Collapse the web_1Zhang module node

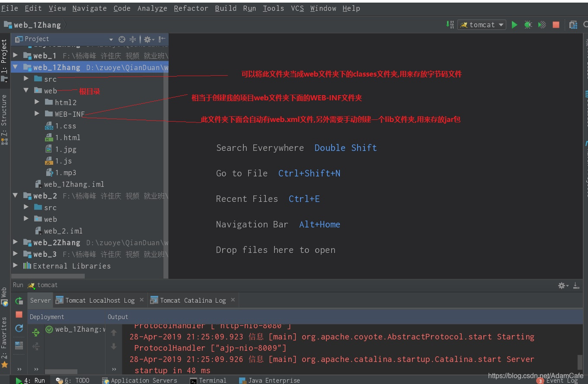click(x=16, y=67)
